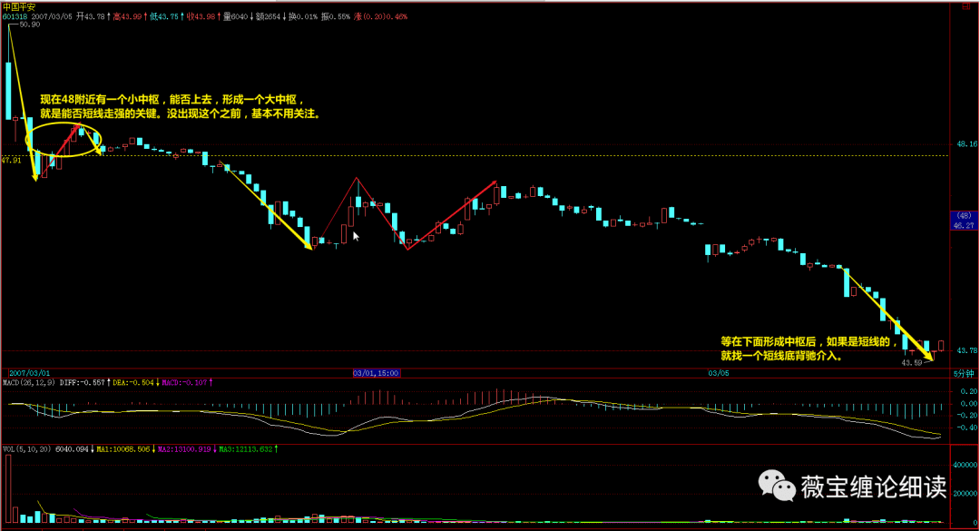
Task: Click the 0.20 MACD scale label
Action: pyautogui.click(x=969, y=391)
